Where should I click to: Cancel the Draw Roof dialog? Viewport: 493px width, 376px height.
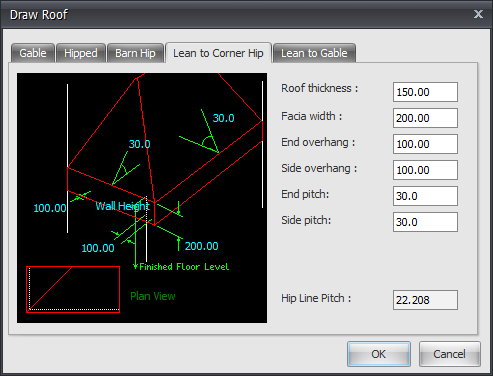(x=449, y=354)
